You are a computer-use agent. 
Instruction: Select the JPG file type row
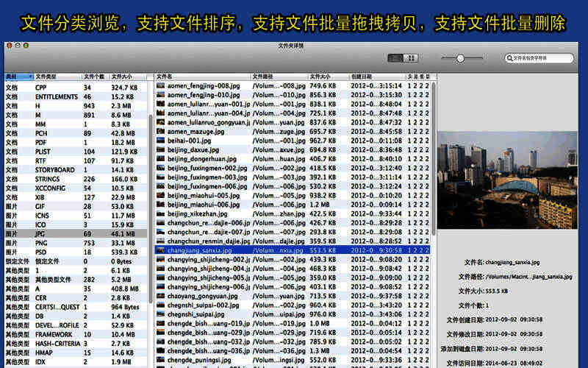click(x=73, y=233)
